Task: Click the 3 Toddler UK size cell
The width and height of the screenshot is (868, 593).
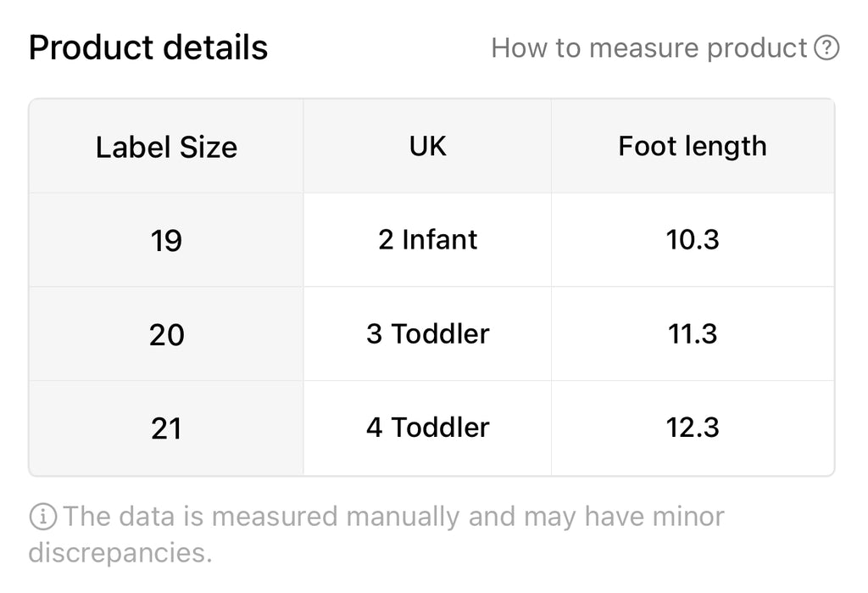Action: tap(427, 334)
